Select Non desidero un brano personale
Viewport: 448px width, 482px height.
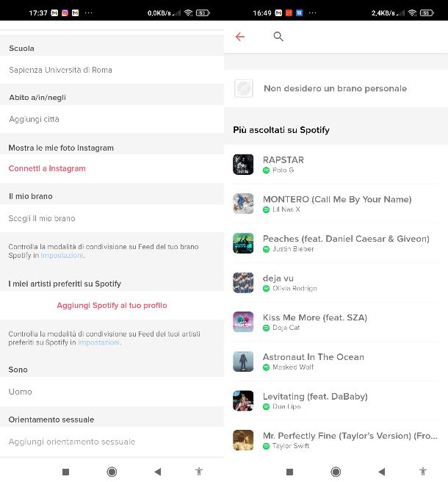pyautogui.click(x=336, y=88)
